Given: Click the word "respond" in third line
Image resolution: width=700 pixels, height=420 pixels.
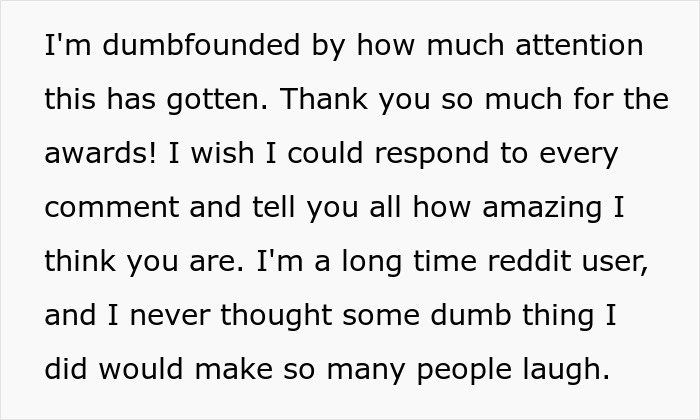Looking at the screenshot, I should (432, 154).
